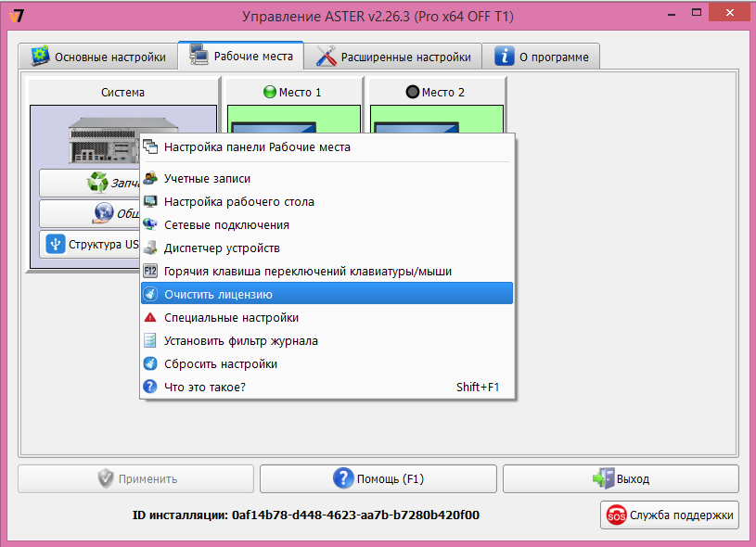Screen dimensions: 756x547
Task: Click the question mark icon on Помощь (F1)
Action: tap(342, 478)
